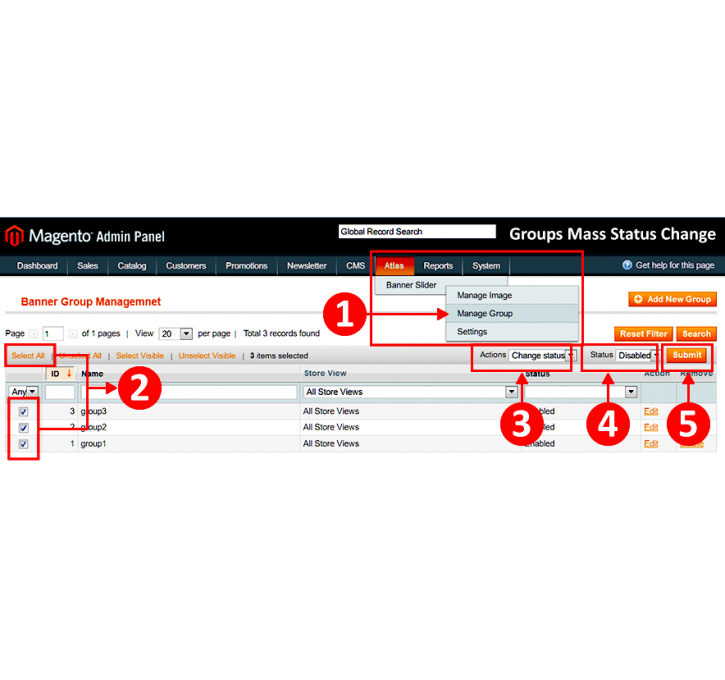725x680 pixels.
Task: Click the Store View column header
Action: click(325, 373)
